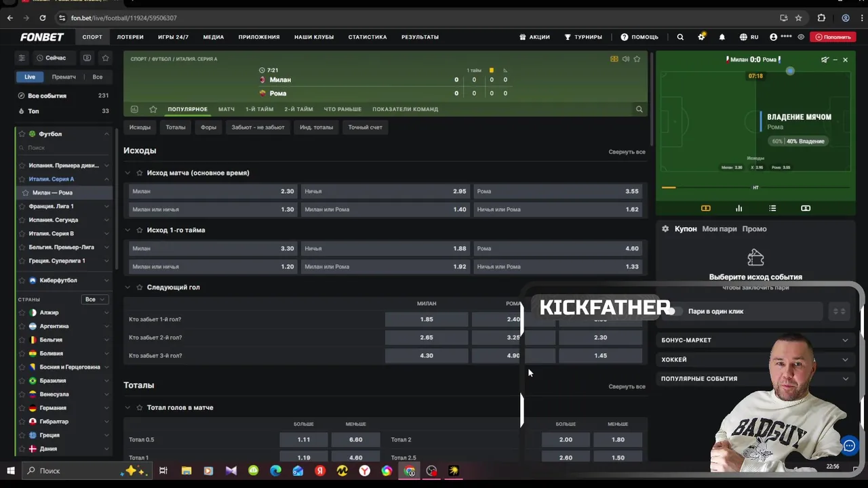This screenshot has height=488, width=868.
Task: Open match statistics bar chart icon in tracker
Action: pyautogui.click(x=739, y=208)
